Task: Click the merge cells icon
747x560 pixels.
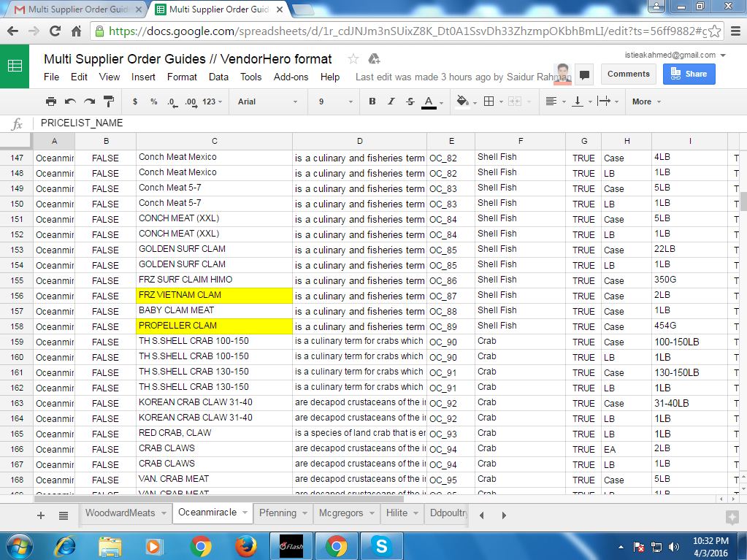Action: point(515,101)
